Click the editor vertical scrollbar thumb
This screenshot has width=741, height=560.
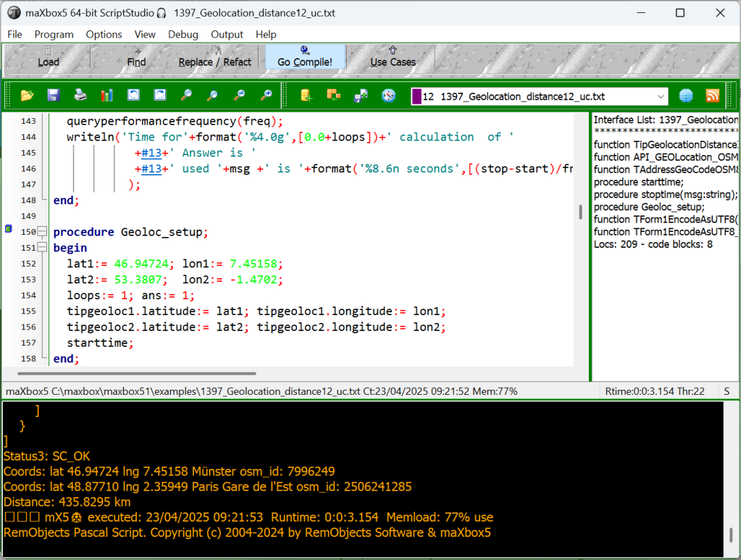(x=580, y=212)
